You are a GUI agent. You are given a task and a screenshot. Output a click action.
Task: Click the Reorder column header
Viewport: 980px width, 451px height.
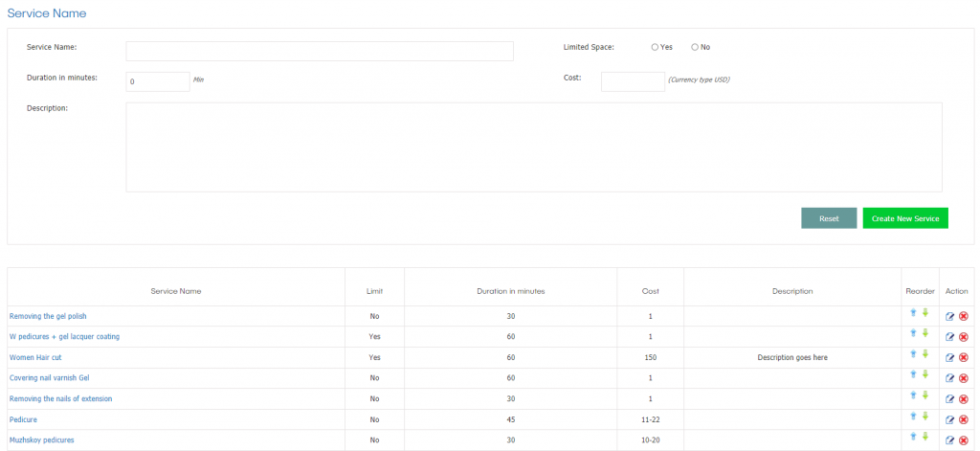pos(920,291)
